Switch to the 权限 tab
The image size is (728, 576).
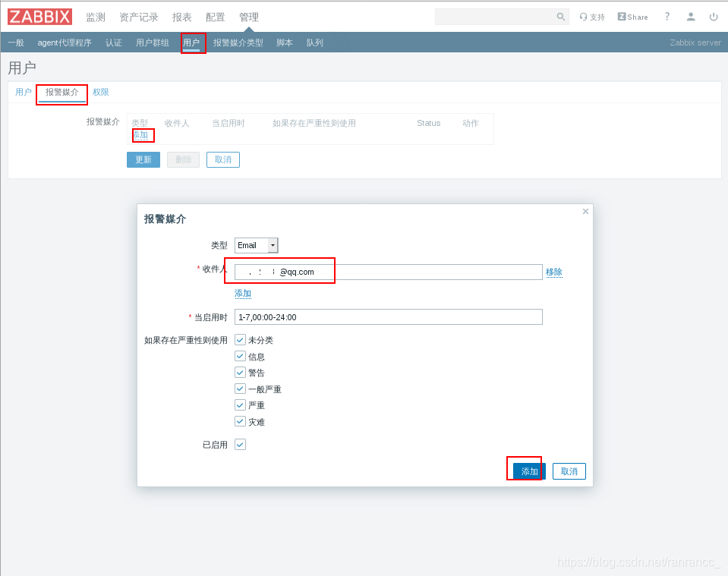click(x=101, y=92)
